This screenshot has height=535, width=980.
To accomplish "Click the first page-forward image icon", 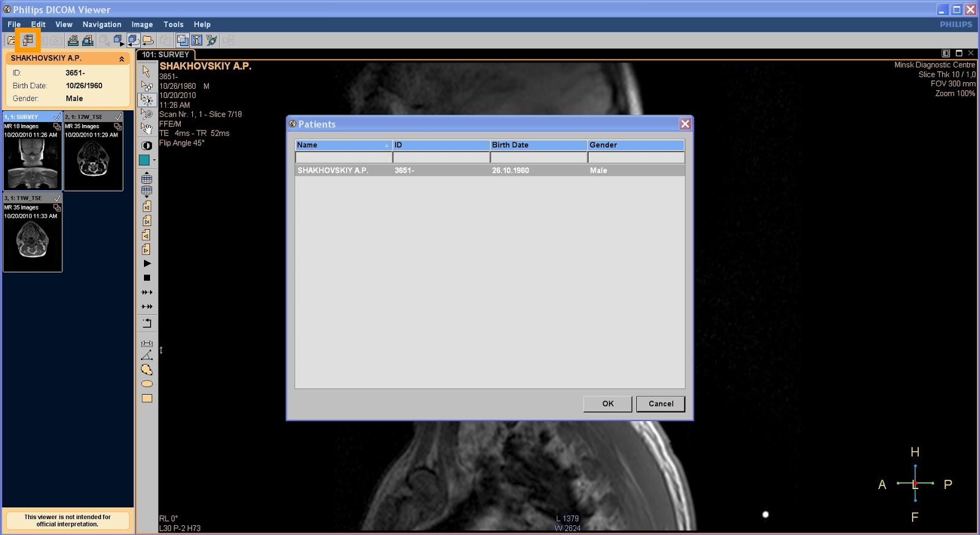I will click(x=146, y=221).
